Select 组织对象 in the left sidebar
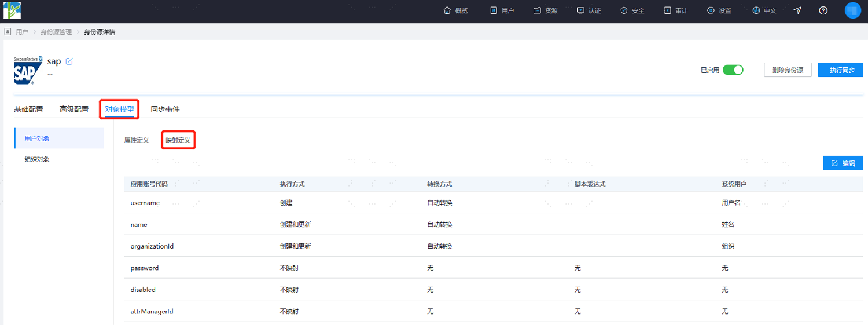 point(37,159)
